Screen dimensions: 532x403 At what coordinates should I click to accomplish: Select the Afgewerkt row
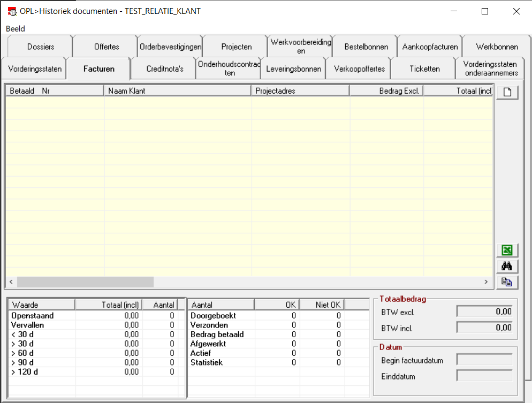pos(278,344)
